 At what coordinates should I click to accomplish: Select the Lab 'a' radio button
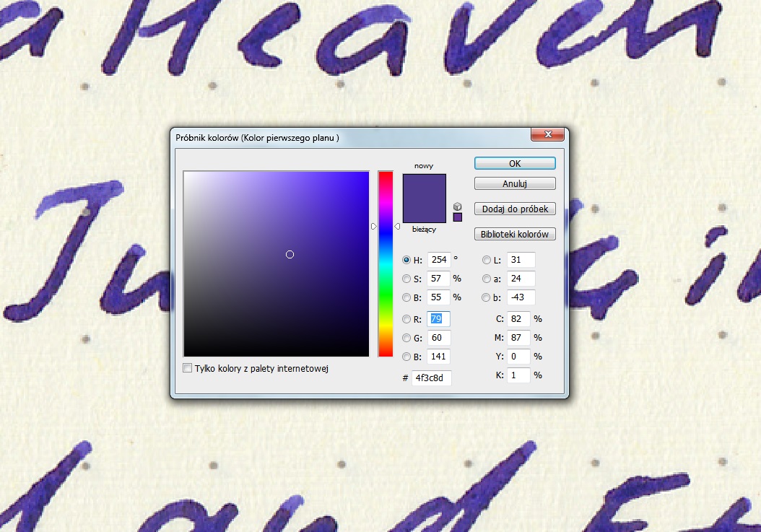pyautogui.click(x=487, y=279)
